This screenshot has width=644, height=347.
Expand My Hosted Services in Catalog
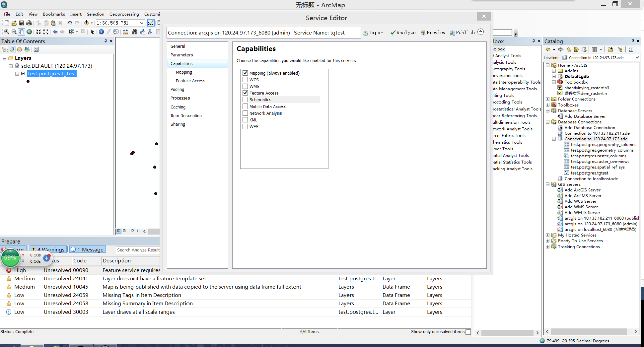pyautogui.click(x=548, y=235)
